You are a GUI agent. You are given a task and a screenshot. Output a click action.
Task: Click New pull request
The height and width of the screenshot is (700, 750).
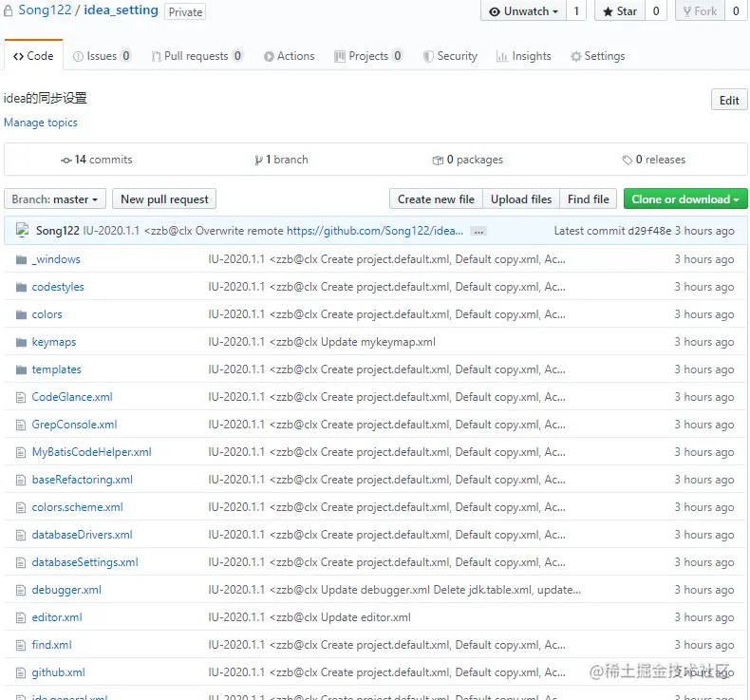[x=164, y=199]
